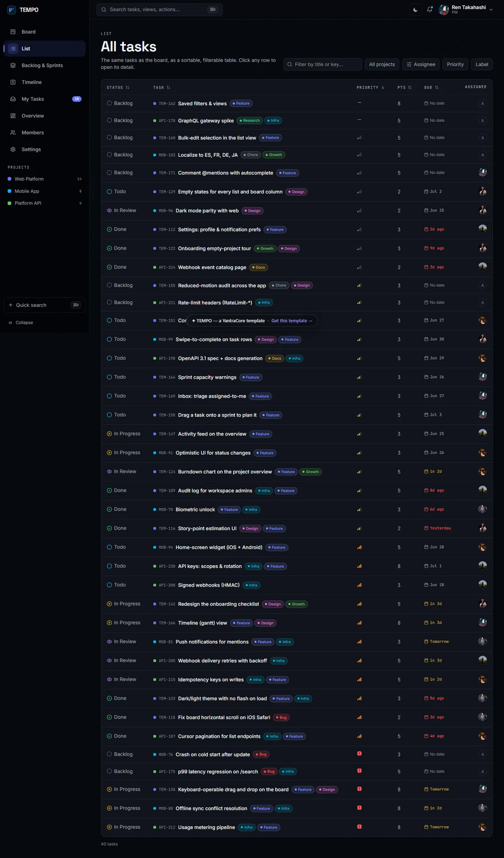The width and height of the screenshot is (504, 858).
Task: Open Ren Takahashi user menu chevron
Action: click(491, 10)
